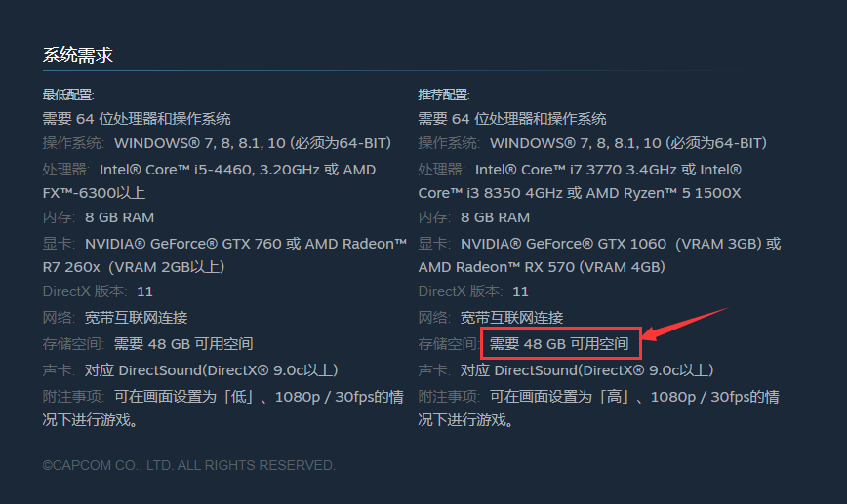Click minimum 况下进行游戏。 line
847x504 pixels.
pos(90,420)
